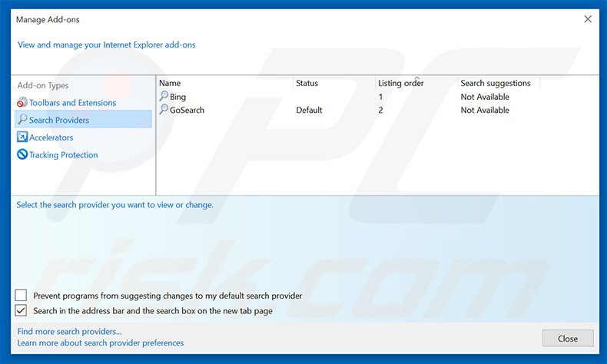The image size is (607, 364).
Task: Click View and manage your Internet Explorer add-ons
Action: [x=107, y=45]
